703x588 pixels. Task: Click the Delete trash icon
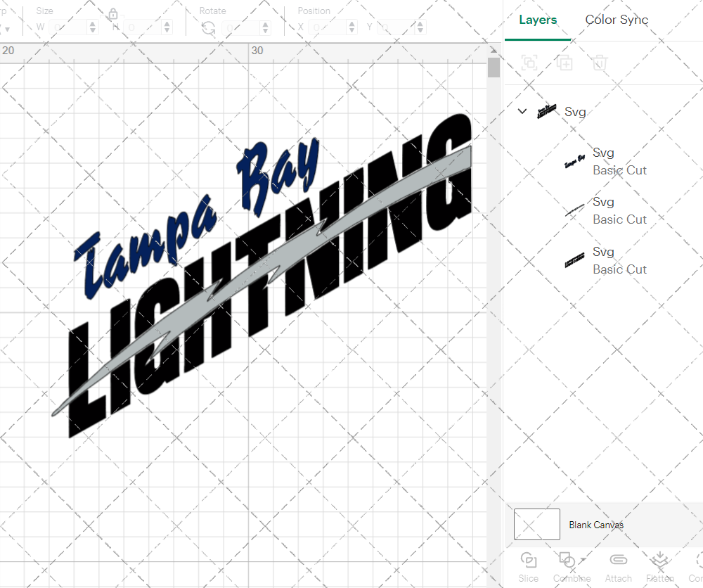pos(600,63)
